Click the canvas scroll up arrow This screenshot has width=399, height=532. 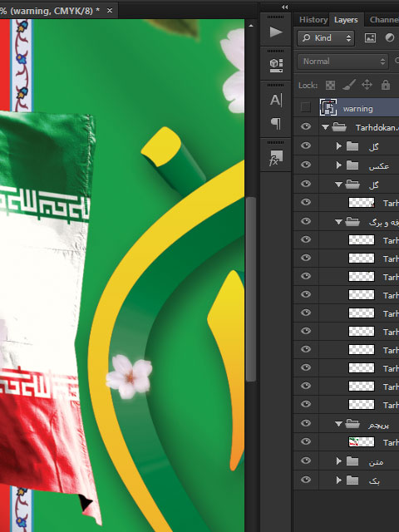[x=251, y=26]
